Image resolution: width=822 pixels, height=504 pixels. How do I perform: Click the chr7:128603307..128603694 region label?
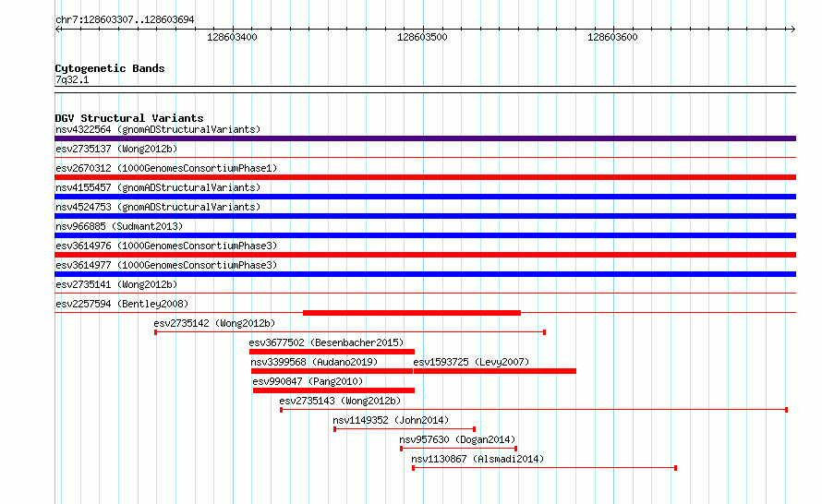(125, 19)
